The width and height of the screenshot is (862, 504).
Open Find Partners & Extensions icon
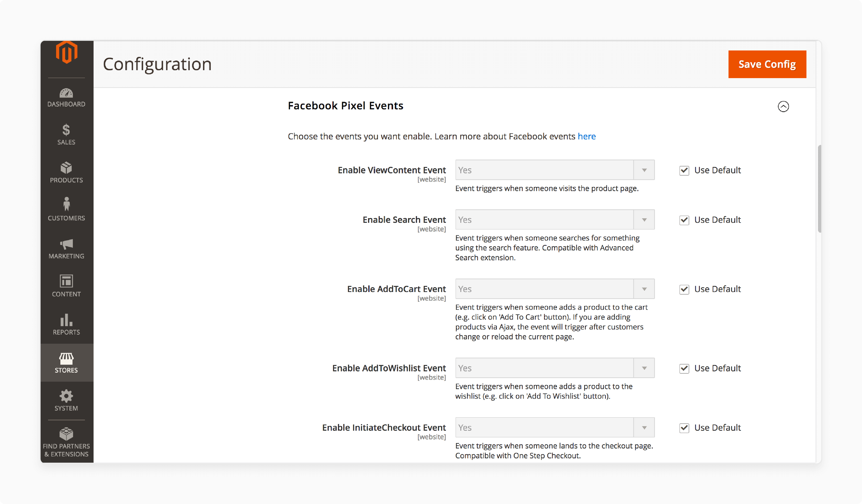[66, 434]
